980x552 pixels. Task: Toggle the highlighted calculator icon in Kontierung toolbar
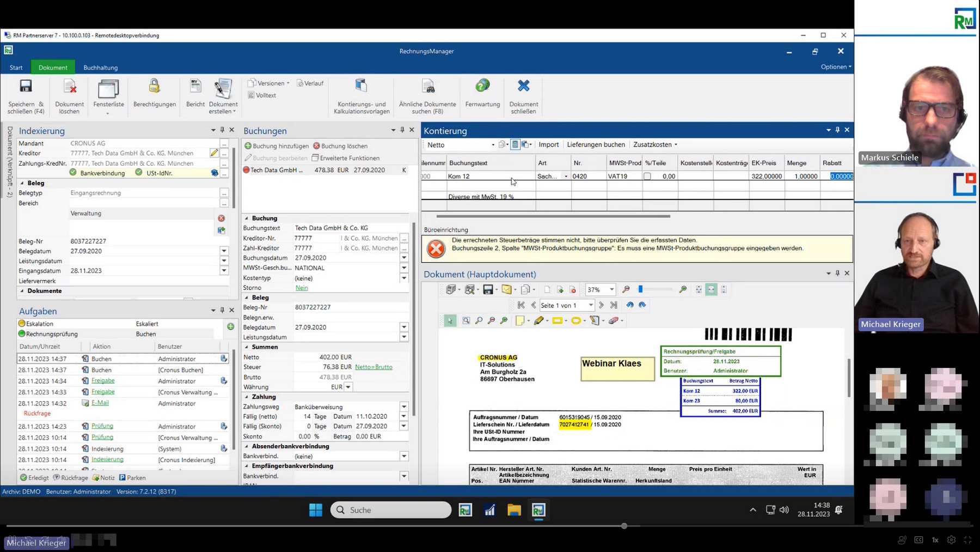click(515, 144)
